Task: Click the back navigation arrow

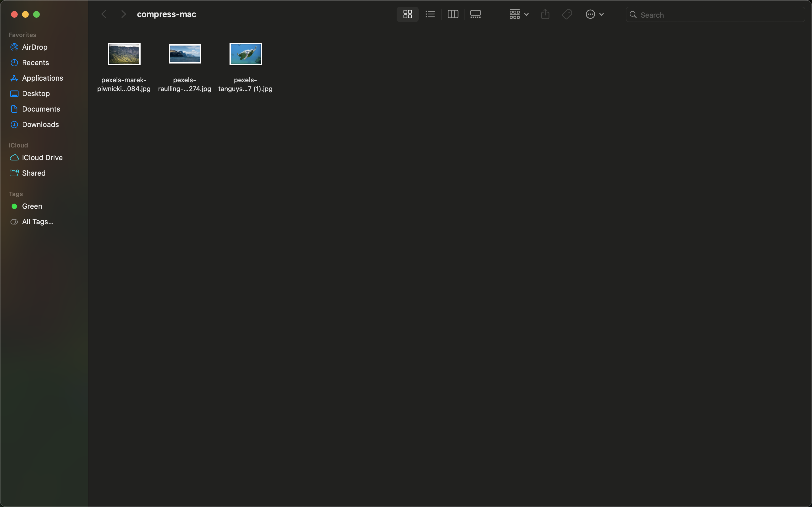Action: pyautogui.click(x=104, y=14)
